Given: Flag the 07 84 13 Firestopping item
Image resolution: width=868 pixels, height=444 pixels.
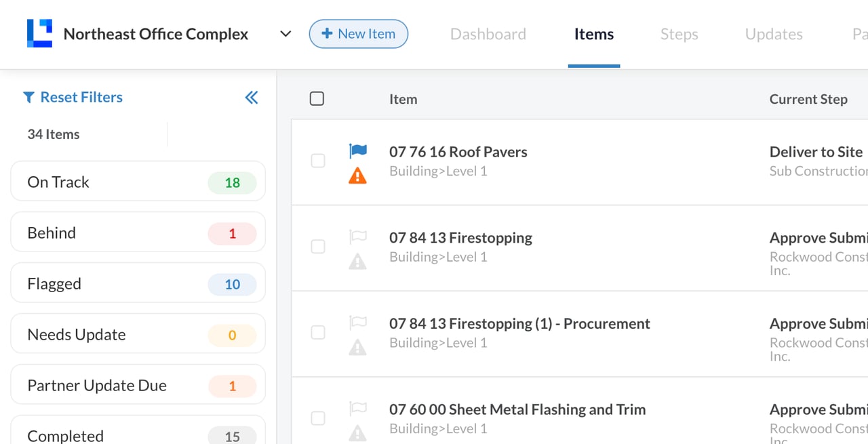Looking at the screenshot, I should [x=357, y=237].
